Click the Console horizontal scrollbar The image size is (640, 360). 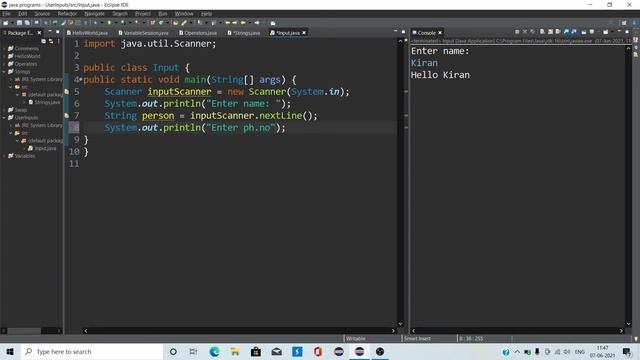click(517, 331)
